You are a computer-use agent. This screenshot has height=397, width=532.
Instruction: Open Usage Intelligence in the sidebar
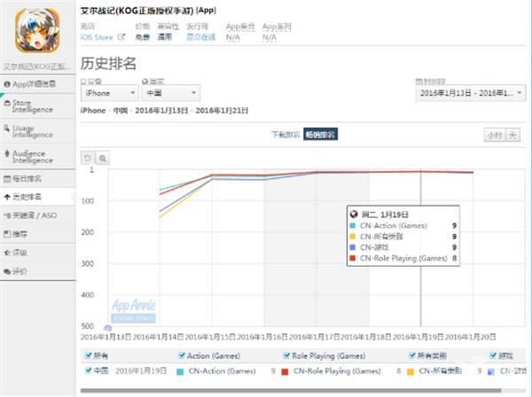pos(37,131)
